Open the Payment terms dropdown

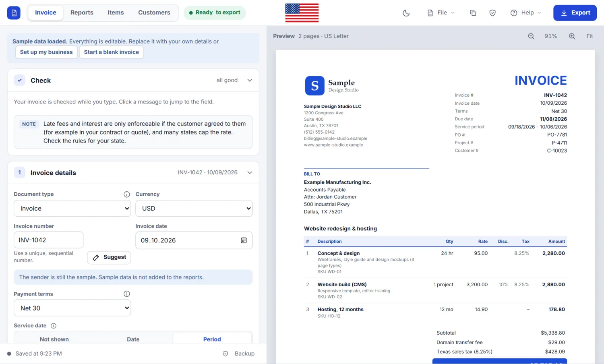72,308
